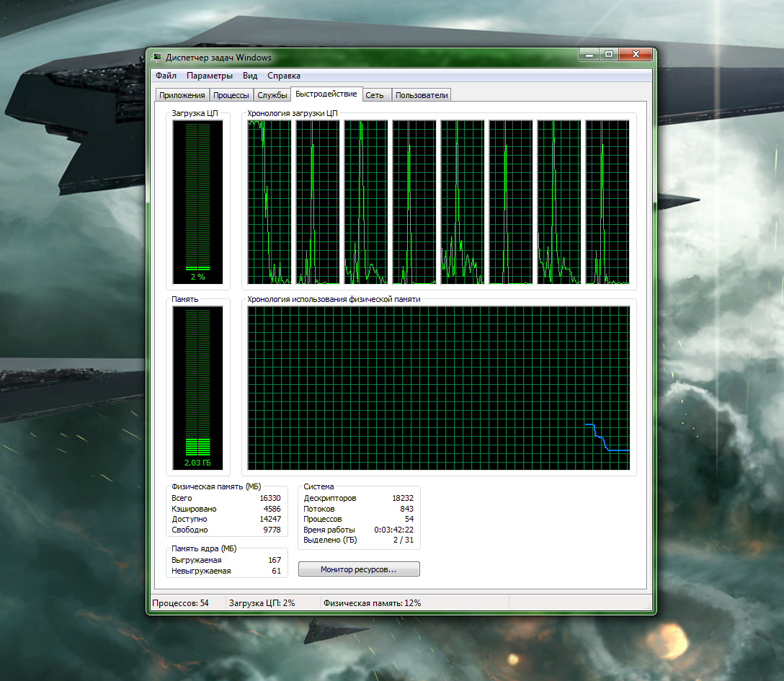Open the Справка menu
Image resolution: width=784 pixels, height=681 pixels.
pos(284,76)
